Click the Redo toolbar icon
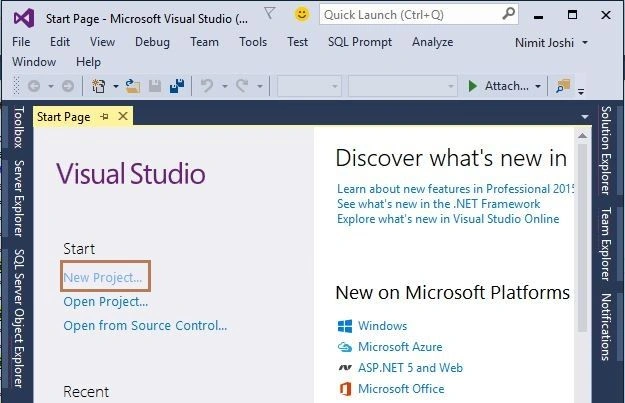This screenshot has width=625, height=403. pyautogui.click(x=242, y=86)
